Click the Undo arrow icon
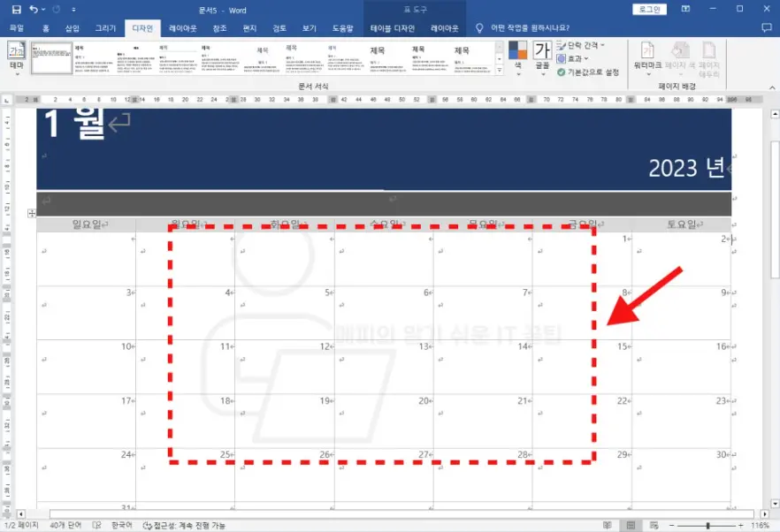780x532 pixels. (34, 9)
